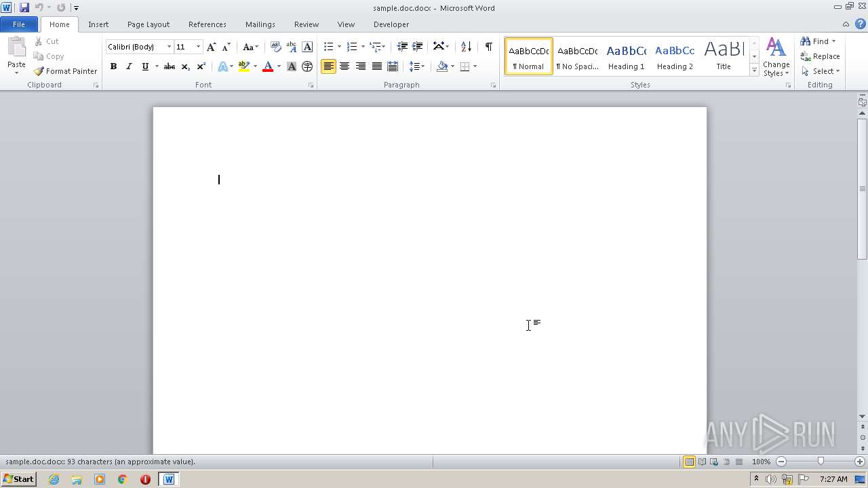Click the Replace button

coord(821,56)
